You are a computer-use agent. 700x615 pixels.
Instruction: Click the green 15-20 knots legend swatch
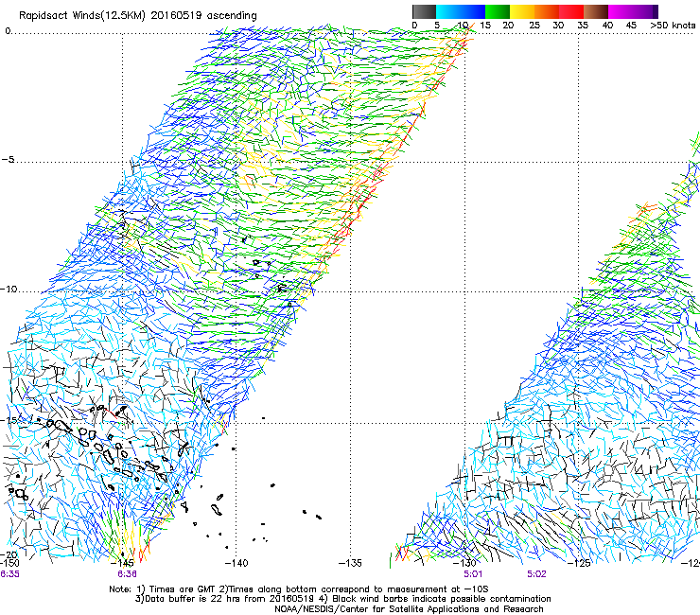click(498, 11)
